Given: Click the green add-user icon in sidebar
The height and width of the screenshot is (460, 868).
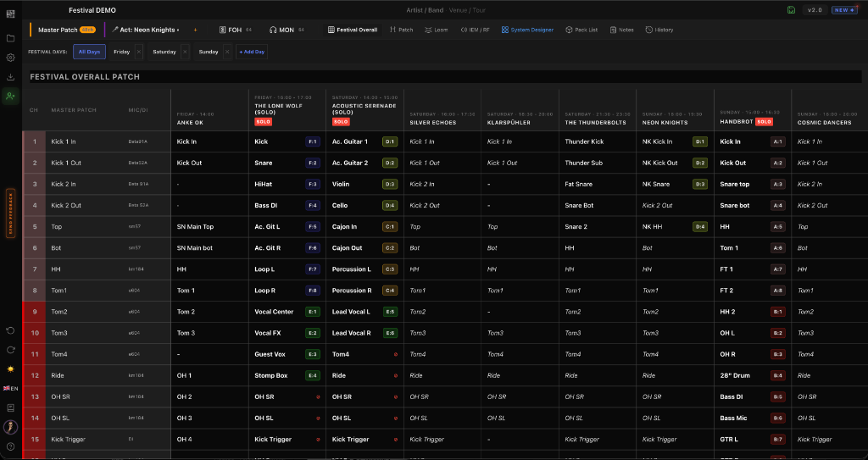Looking at the screenshot, I should 10,97.
